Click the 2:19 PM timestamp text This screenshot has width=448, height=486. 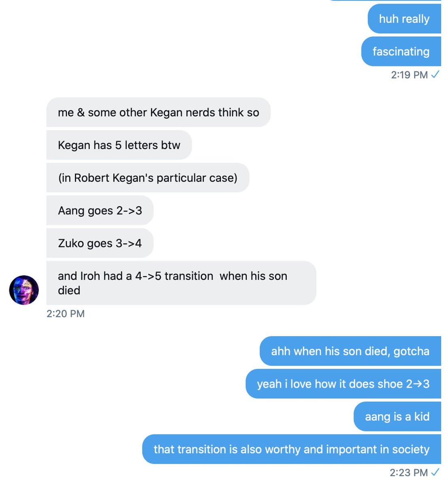[409, 75]
